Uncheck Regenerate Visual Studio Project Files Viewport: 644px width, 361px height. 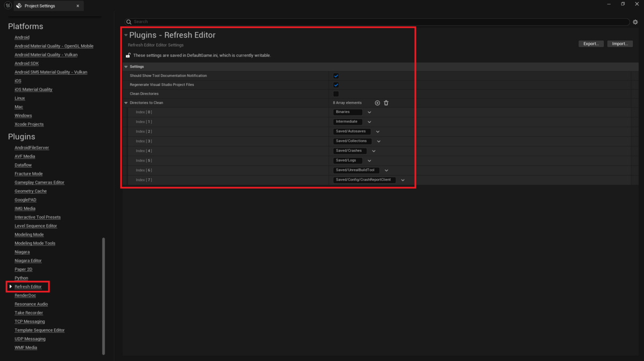coord(336,85)
